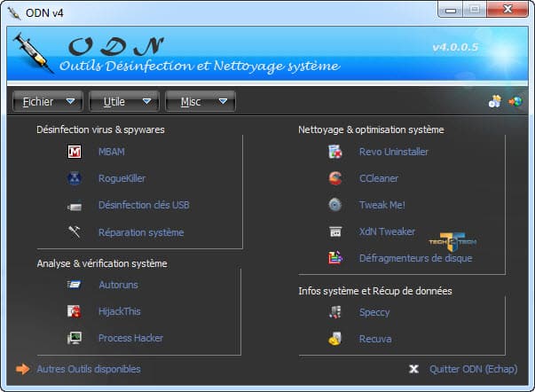The height and width of the screenshot is (392, 535).
Task: Minimize the ODN v4 window
Action: tap(451, 9)
